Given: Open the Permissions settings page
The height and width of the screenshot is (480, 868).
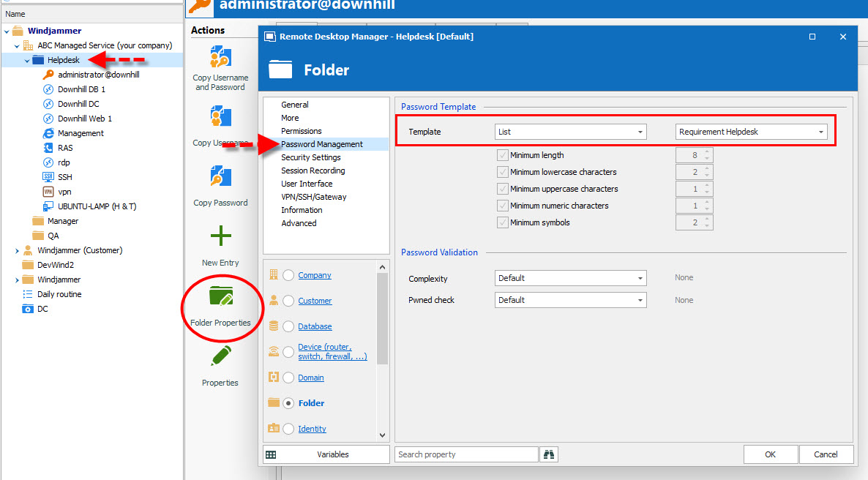Looking at the screenshot, I should 301,131.
